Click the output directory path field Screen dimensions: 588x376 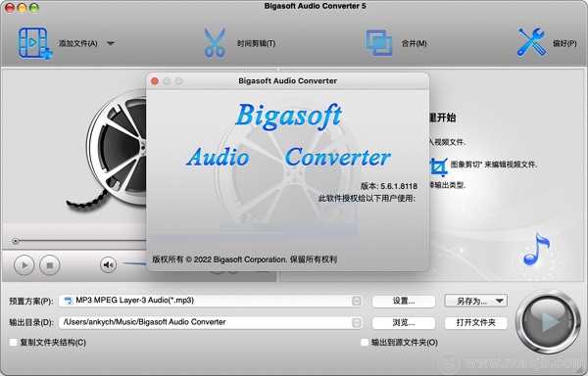[211, 322]
